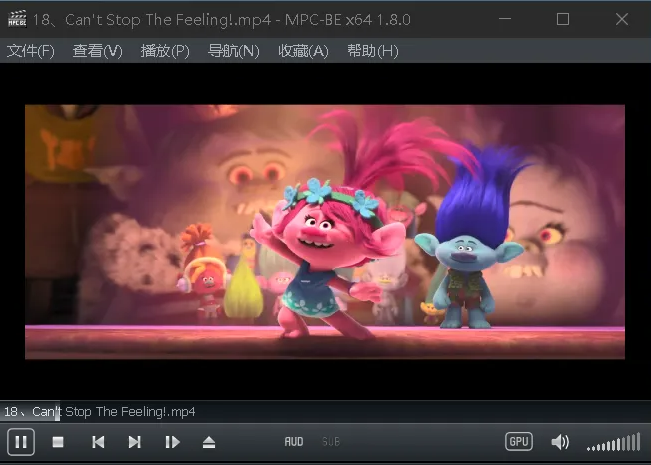651x465 pixels.
Task: Click the eject/open file icon
Action: 209,441
